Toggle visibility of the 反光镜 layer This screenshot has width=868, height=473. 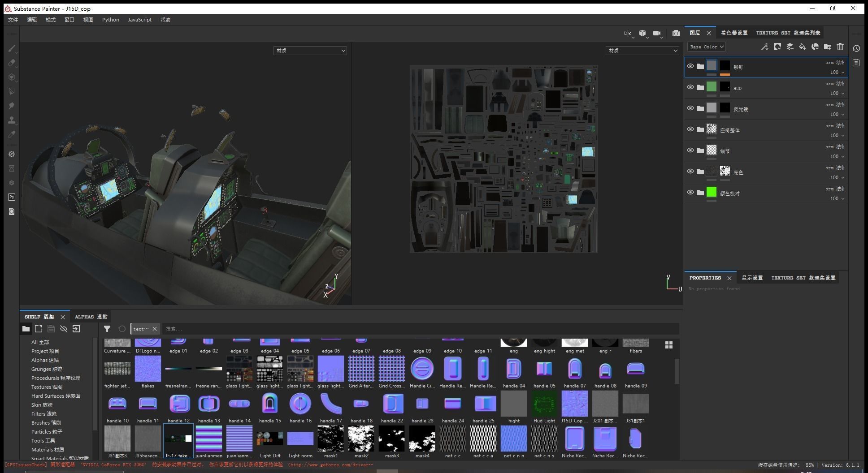pos(690,108)
